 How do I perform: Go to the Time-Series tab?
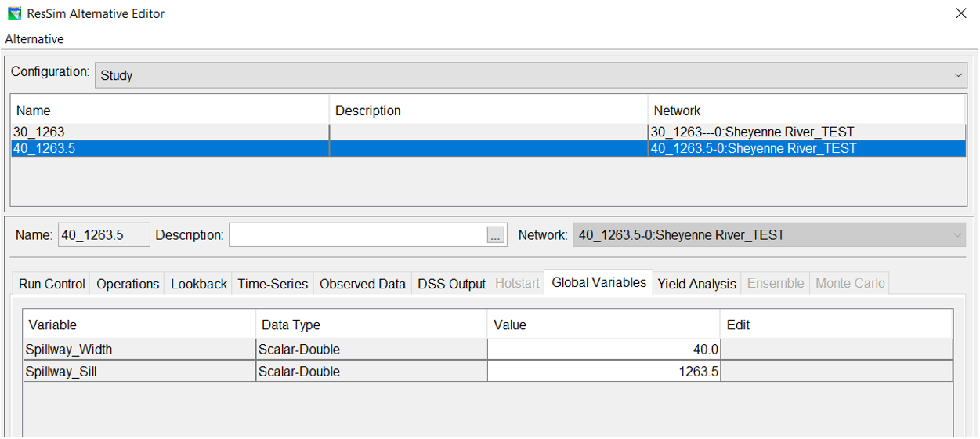(273, 284)
